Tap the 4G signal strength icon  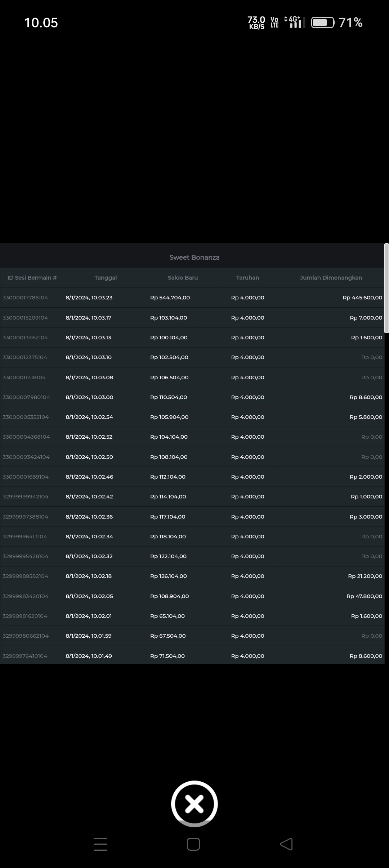(x=295, y=22)
